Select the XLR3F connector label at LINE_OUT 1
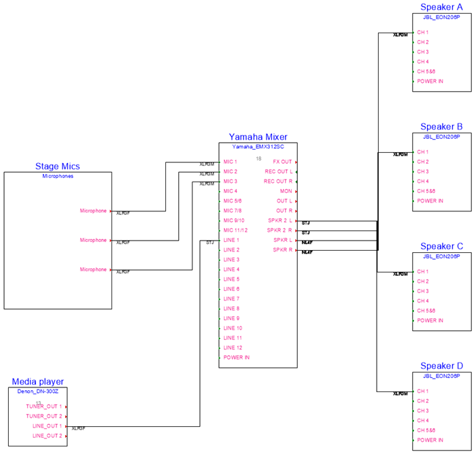The width and height of the screenshot is (476, 454). coord(78,428)
